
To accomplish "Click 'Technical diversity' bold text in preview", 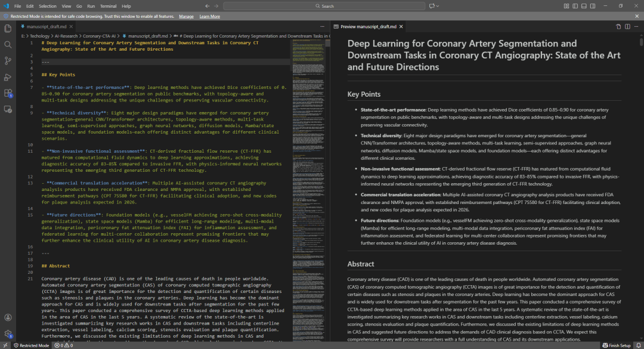I will [x=381, y=135].
